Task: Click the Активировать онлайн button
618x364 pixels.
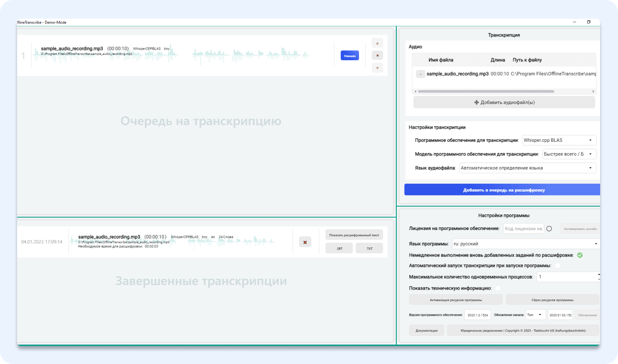Action: [x=580, y=229]
